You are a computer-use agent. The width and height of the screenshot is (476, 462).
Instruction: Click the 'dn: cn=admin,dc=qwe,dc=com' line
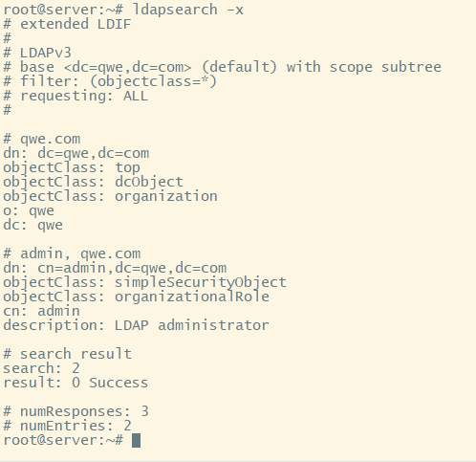point(115,268)
